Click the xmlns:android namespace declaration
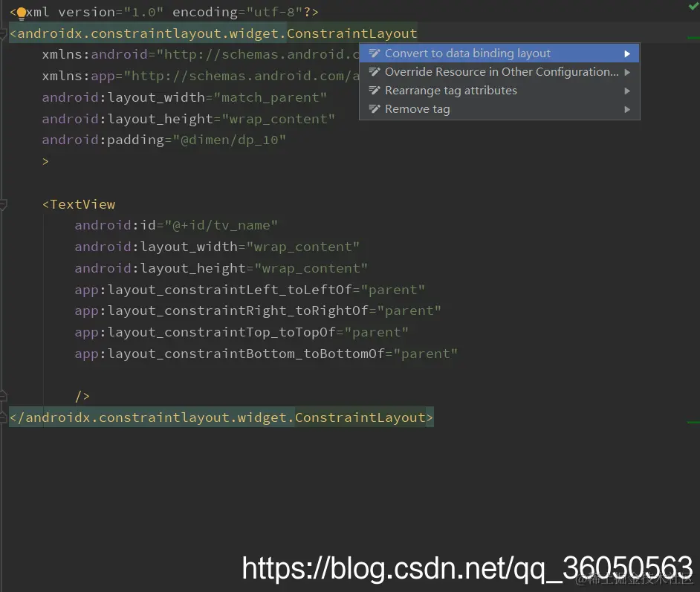 pos(201,54)
